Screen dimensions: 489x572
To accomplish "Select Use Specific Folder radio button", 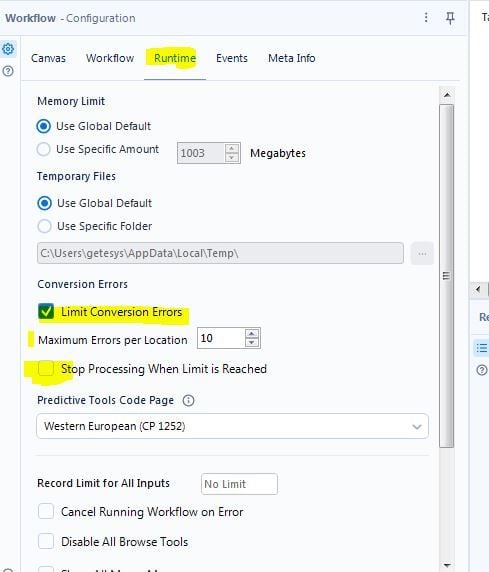I will (45, 226).
